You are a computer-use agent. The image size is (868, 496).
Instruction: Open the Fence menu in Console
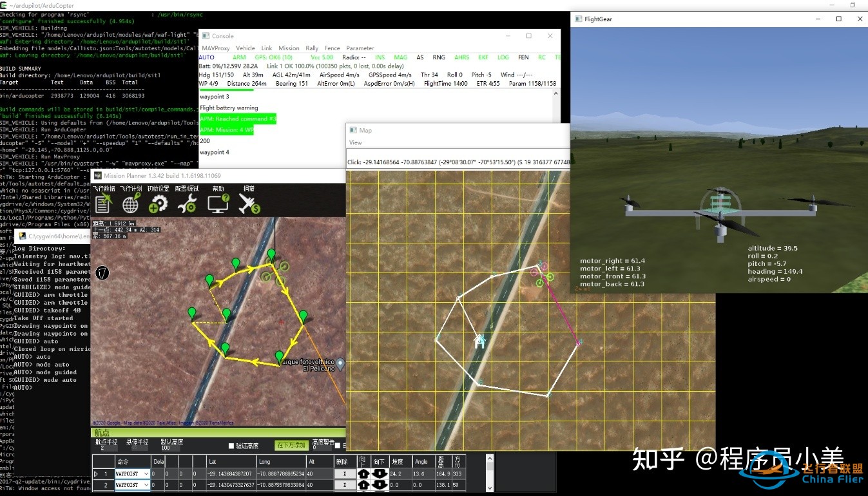coord(332,48)
